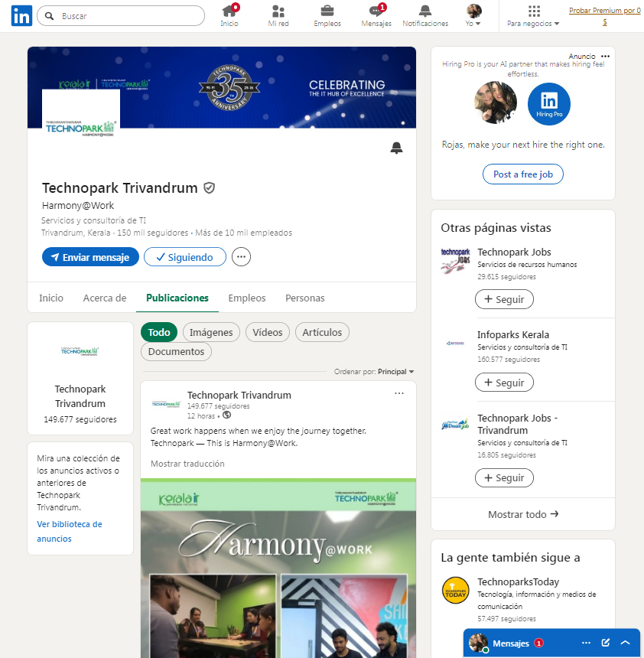The image size is (644, 658).
Task: Click the profile photo in the ad card
Action: coord(496,103)
